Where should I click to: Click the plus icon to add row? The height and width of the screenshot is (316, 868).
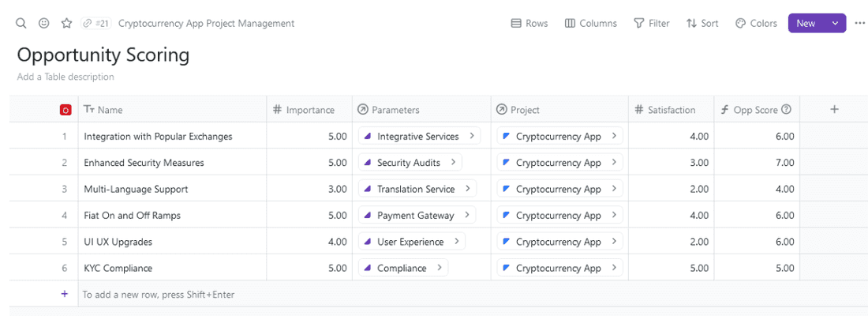click(65, 294)
